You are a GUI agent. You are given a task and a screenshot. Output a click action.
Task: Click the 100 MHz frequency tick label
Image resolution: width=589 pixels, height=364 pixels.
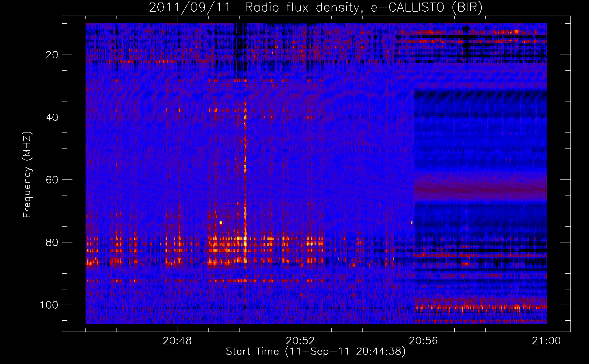click(x=49, y=305)
